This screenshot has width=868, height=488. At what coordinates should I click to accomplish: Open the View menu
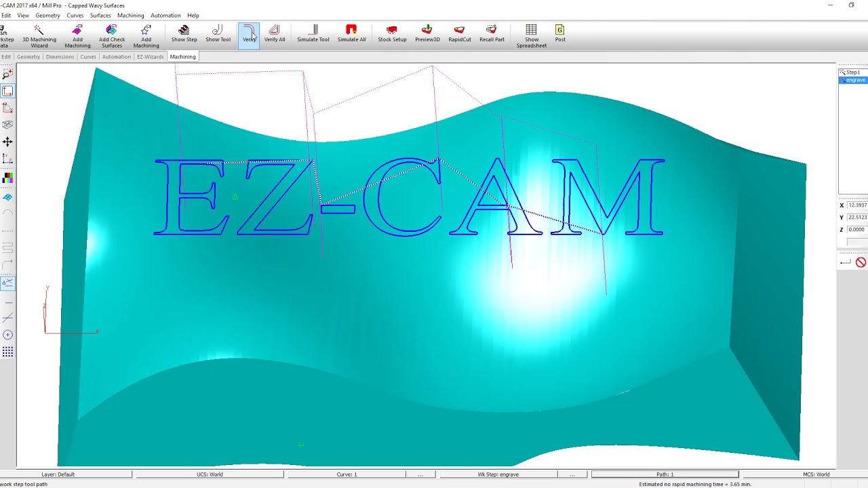point(23,16)
